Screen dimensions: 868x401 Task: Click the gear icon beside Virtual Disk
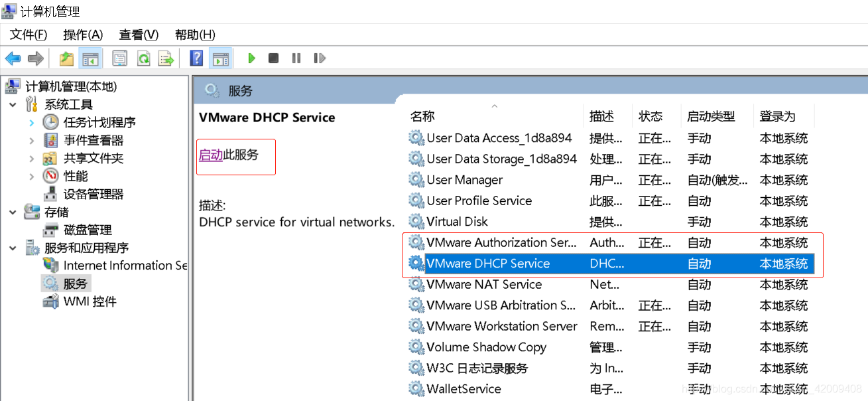point(416,222)
